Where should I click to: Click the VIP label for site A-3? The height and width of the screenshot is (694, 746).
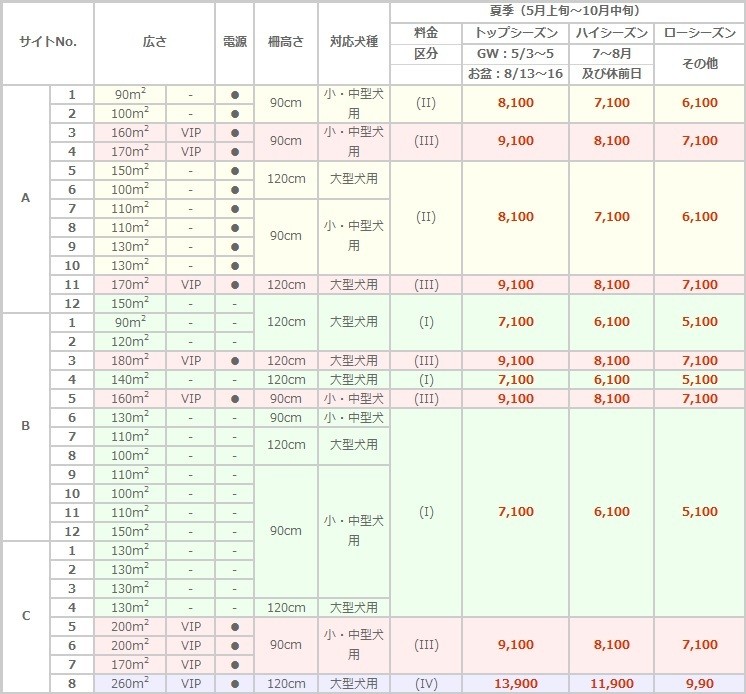pos(191,133)
